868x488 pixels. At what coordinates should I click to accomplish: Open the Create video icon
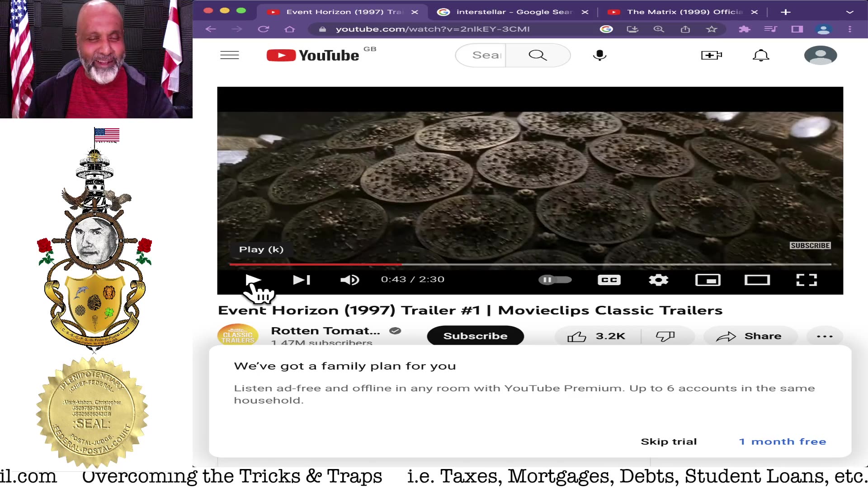tap(712, 55)
